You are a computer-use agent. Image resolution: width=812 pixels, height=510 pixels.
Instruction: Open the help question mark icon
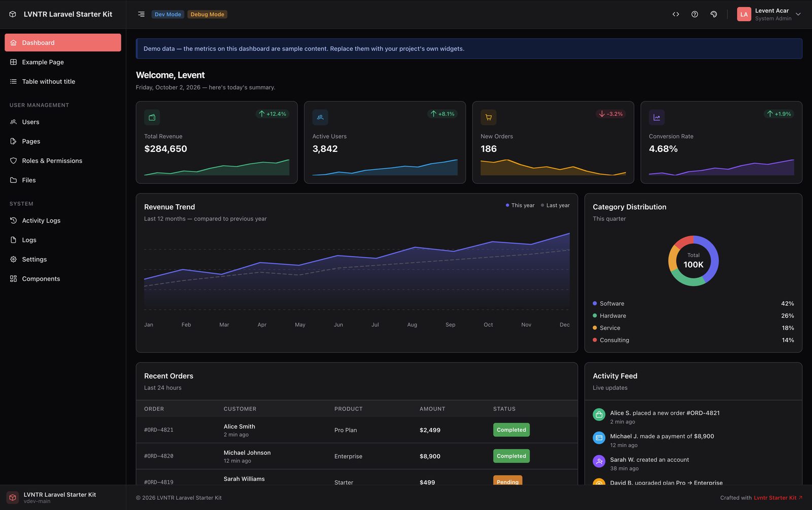pyautogui.click(x=695, y=14)
